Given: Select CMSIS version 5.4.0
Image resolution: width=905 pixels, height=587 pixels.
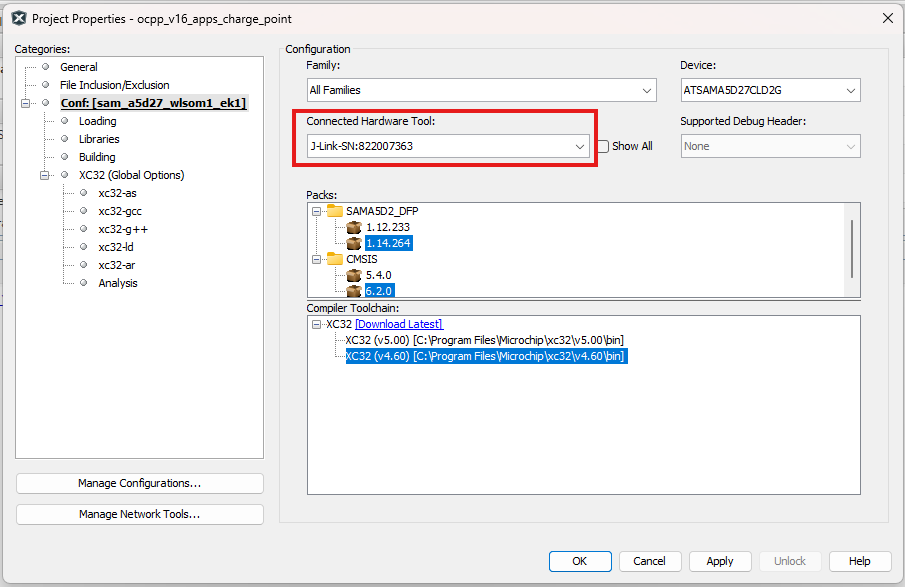Looking at the screenshot, I should [379, 275].
